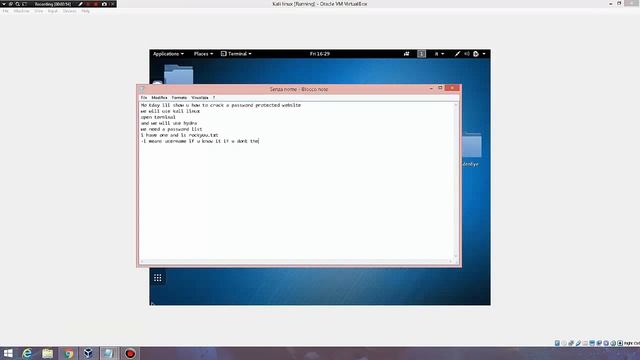Open the Applications menu in Kali panel

(x=168, y=54)
